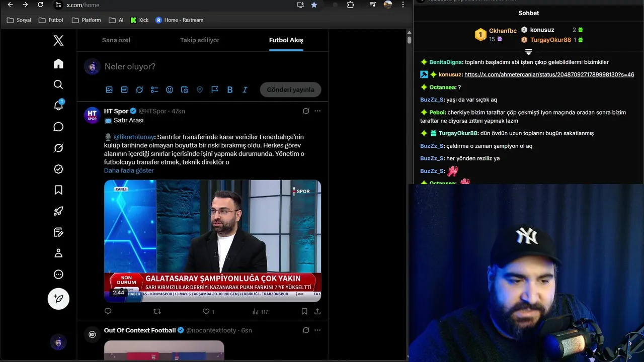The width and height of the screenshot is (644, 362).
Task: Open emoji picker in post composer
Action: (x=170, y=89)
